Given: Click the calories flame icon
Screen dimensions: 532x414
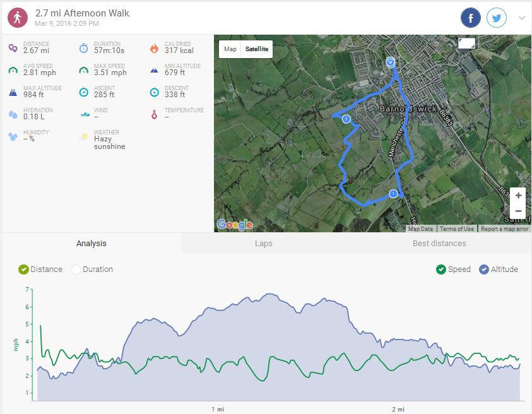Looking at the screenshot, I should click(154, 49).
